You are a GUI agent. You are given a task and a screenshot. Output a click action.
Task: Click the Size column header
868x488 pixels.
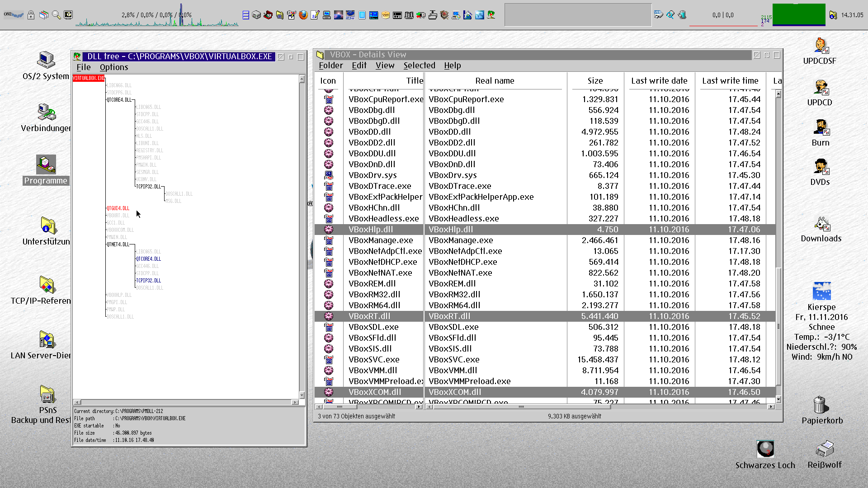[x=595, y=80]
